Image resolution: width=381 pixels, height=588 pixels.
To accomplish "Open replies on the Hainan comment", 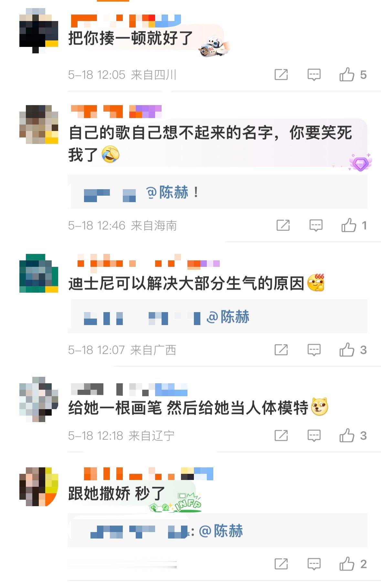I will pyautogui.click(x=316, y=225).
